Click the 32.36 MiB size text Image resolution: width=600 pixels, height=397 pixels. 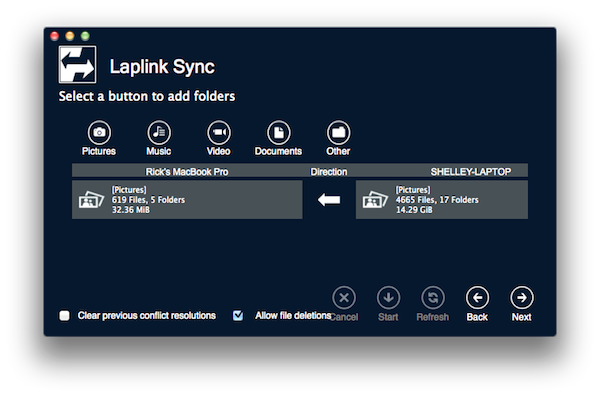click(x=130, y=210)
